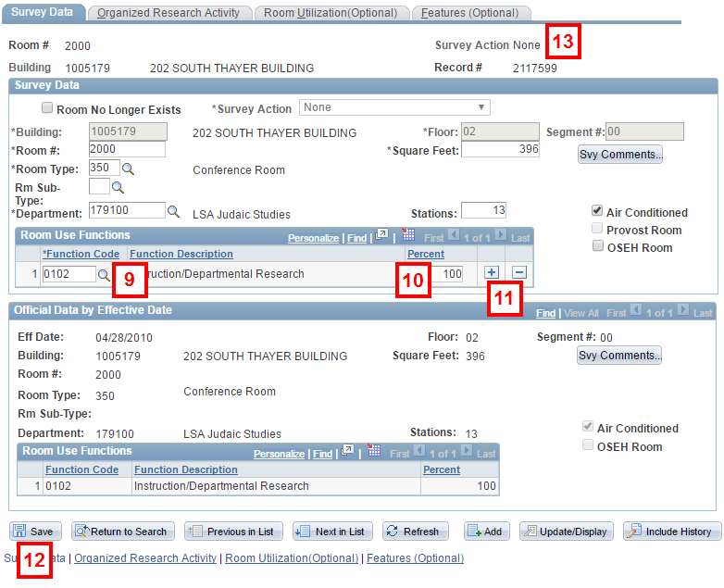
Task: Click the Next in List button
Action: tap(331, 532)
